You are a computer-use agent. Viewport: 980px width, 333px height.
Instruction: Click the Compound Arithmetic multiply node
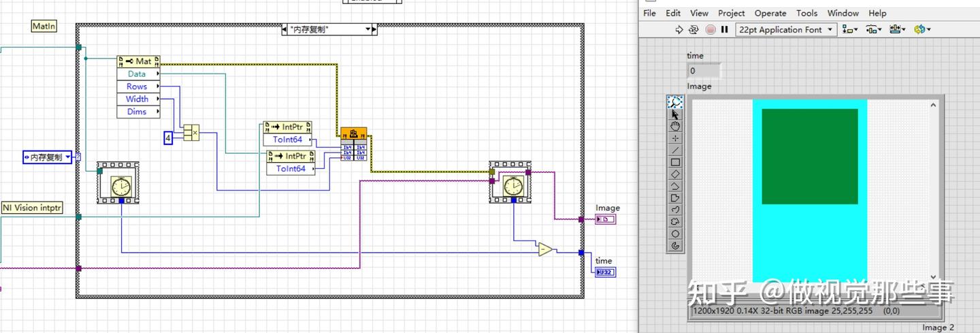tap(191, 132)
